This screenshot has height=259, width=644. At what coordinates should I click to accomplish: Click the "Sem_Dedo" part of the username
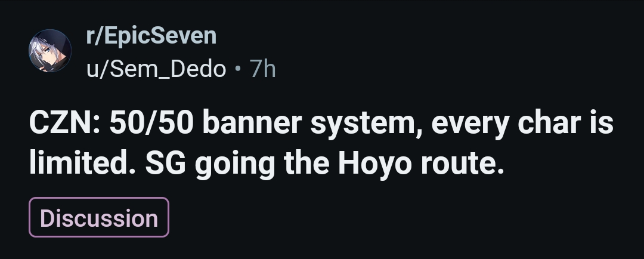(x=168, y=69)
